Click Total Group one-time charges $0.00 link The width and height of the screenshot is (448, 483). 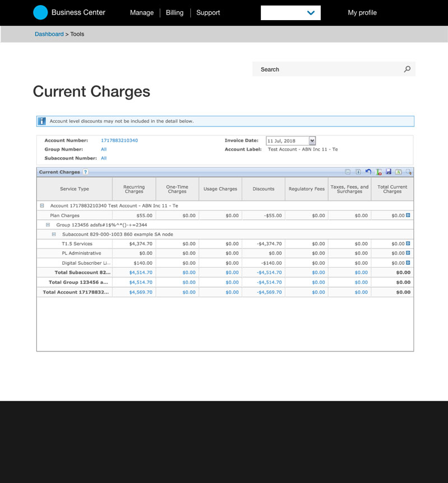coord(189,282)
